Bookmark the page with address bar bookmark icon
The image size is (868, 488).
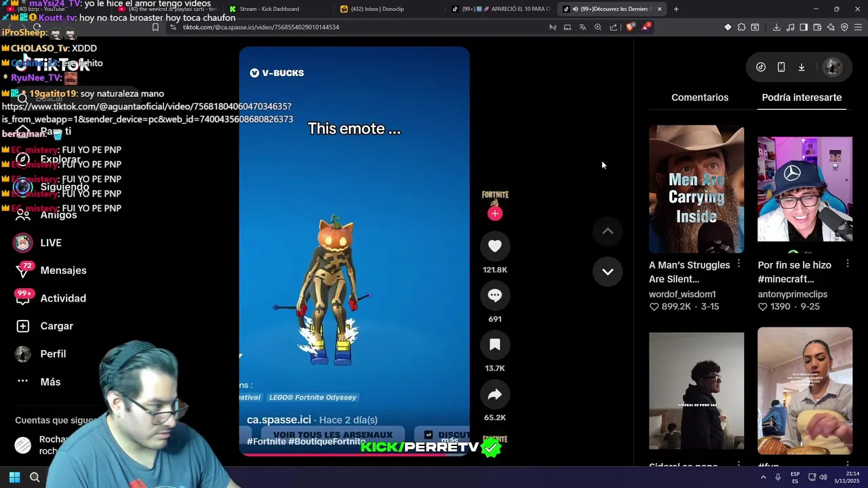(x=155, y=27)
